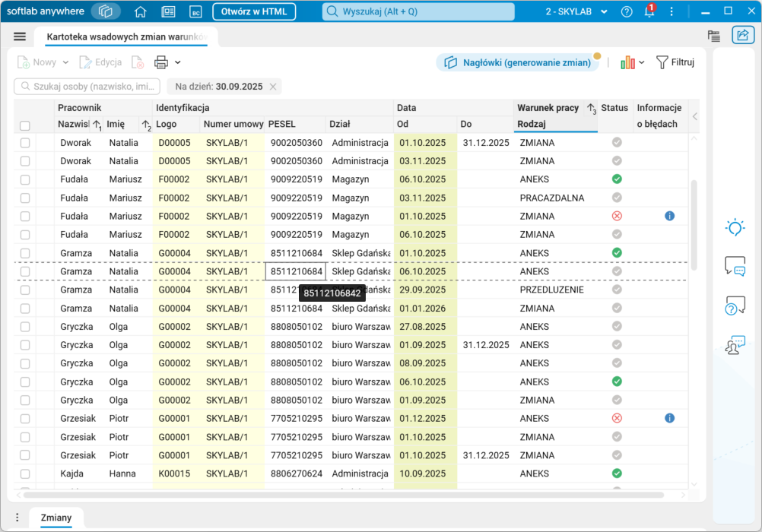Toggle the select-all checkbox in table header
Screen dimensions: 762x532
click(x=25, y=125)
